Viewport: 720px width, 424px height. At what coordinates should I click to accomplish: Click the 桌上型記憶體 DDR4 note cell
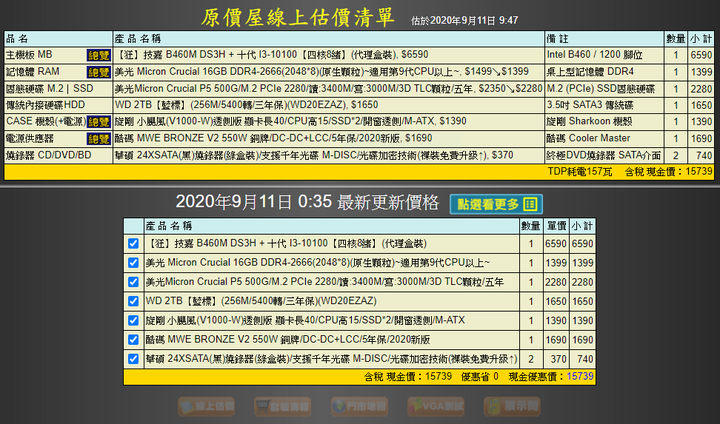(x=604, y=72)
